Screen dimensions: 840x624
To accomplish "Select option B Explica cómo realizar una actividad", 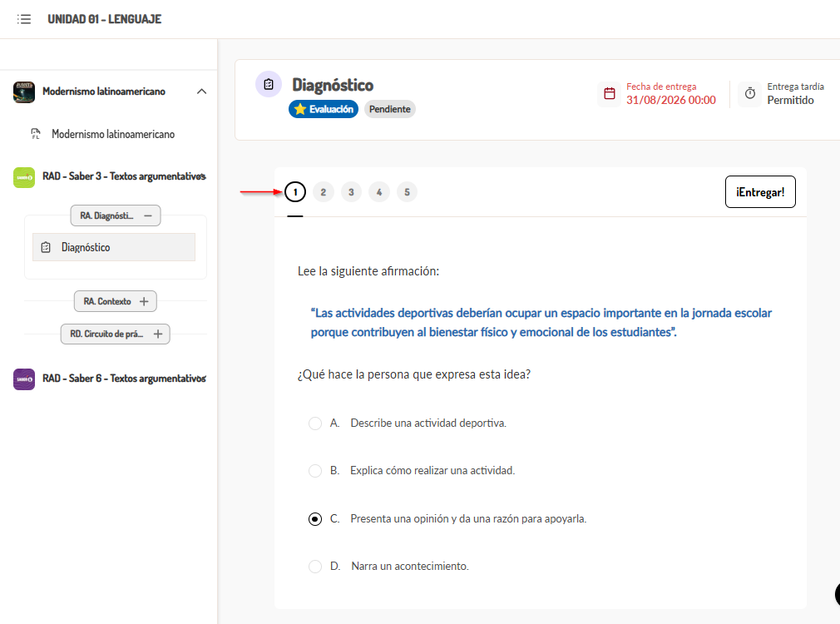I will pyautogui.click(x=315, y=471).
